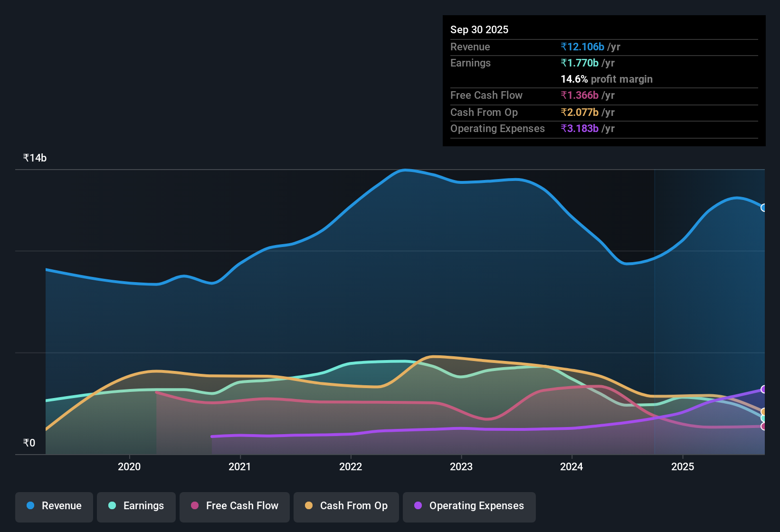Viewport: 780px width, 532px height.
Task: Click the ₹12.106b revenue value link
Action: click(x=583, y=47)
